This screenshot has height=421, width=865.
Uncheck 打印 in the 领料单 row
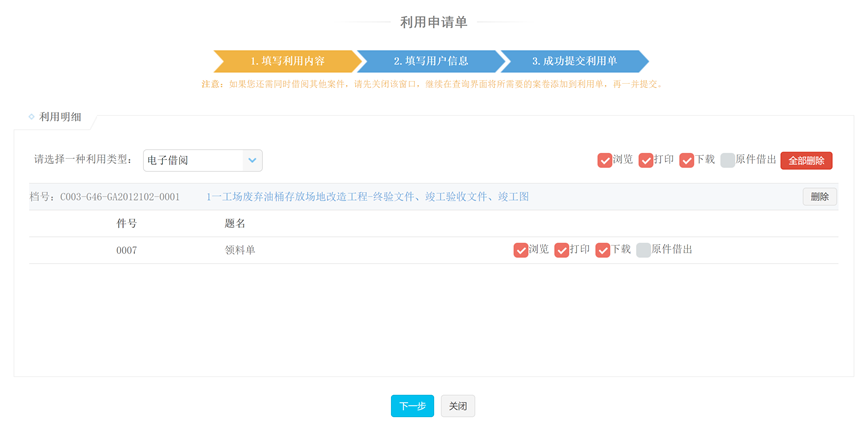pyautogui.click(x=562, y=250)
